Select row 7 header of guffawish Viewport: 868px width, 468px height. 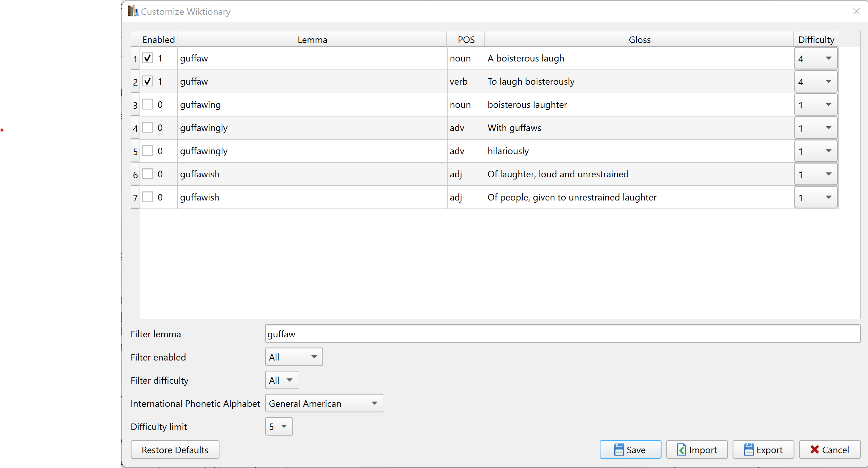(x=135, y=198)
